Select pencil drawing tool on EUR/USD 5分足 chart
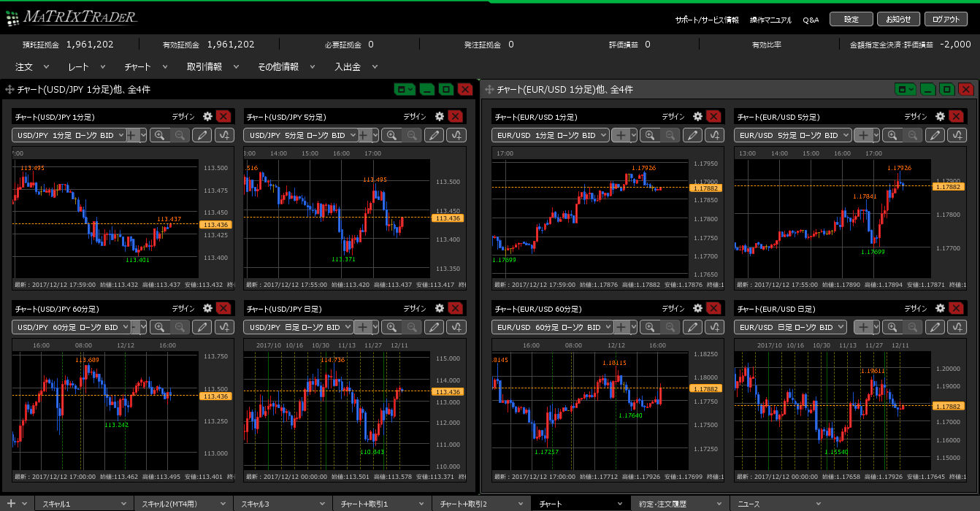The width and height of the screenshot is (980, 511). [935, 135]
